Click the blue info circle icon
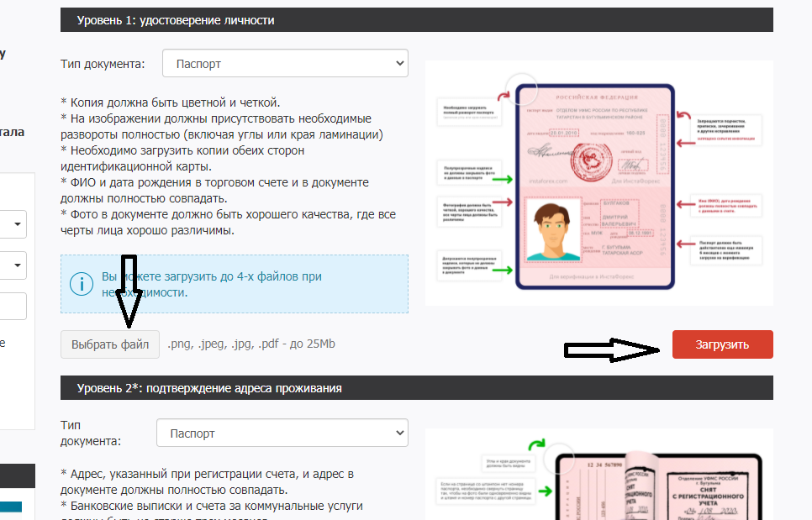This screenshot has height=520, width=812. (x=82, y=284)
